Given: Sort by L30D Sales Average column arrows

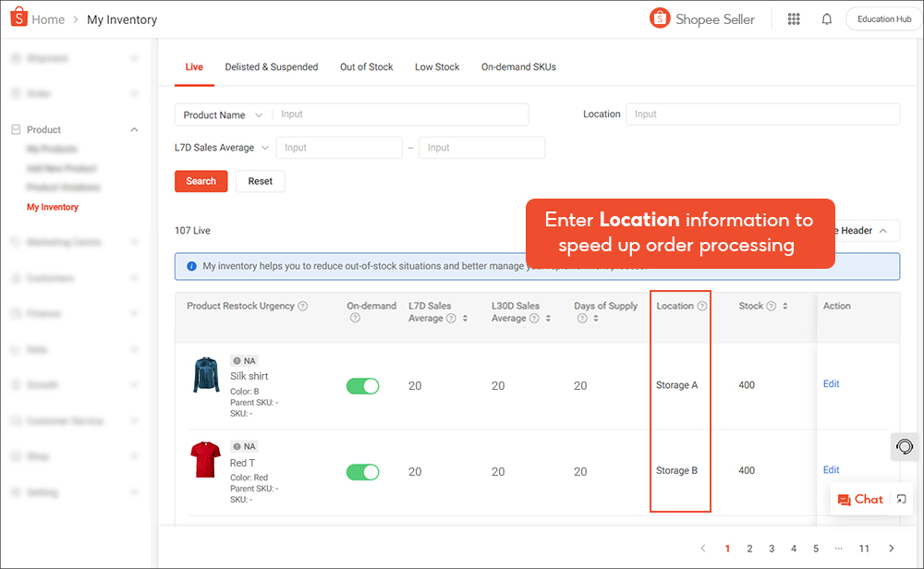Looking at the screenshot, I should tap(548, 318).
